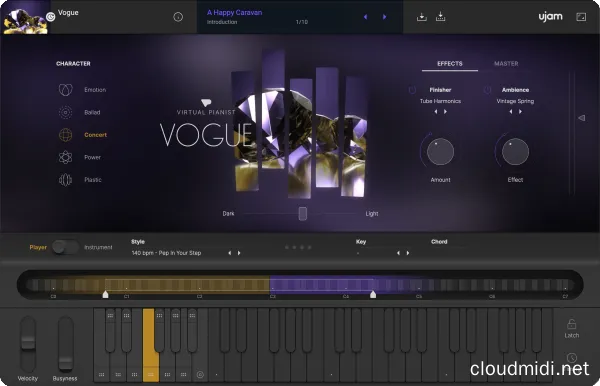The image size is (600, 386).
Task: Click the Dark–Light slider handle
Action: (303, 214)
